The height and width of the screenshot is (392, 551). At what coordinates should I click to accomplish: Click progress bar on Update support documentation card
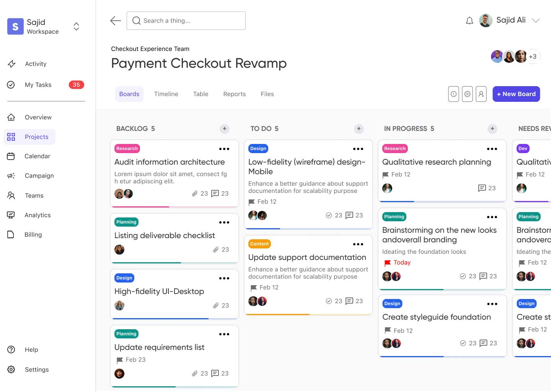point(308,314)
